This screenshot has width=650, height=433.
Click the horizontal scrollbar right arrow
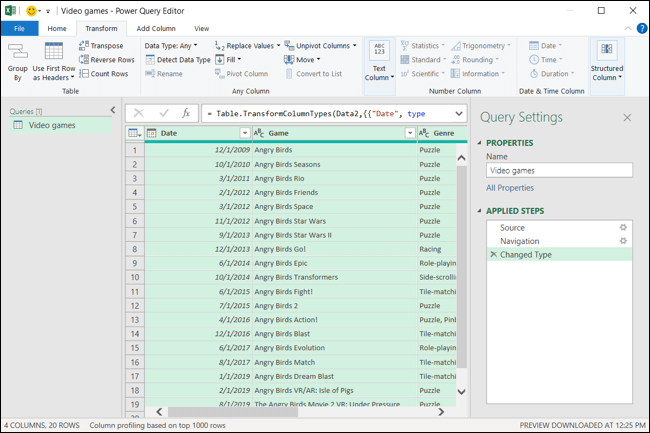click(x=441, y=411)
